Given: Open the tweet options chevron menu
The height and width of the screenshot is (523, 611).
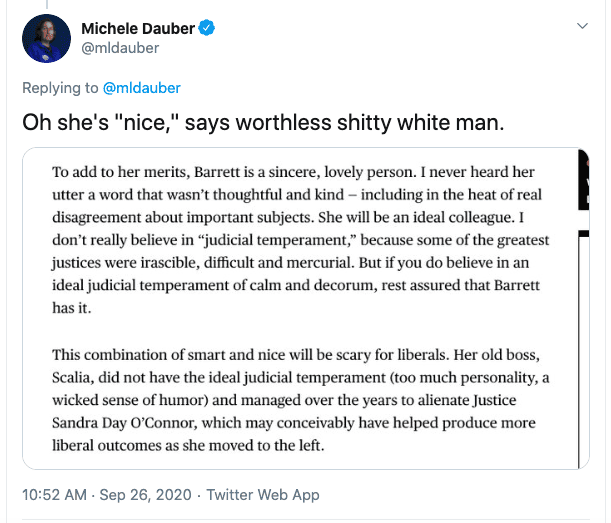Looking at the screenshot, I should click(x=583, y=25).
